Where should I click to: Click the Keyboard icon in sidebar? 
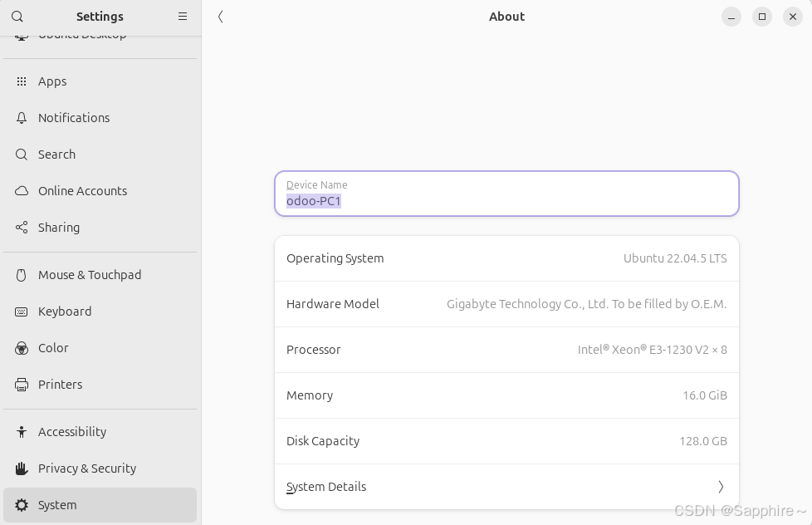tap(22, 312)
